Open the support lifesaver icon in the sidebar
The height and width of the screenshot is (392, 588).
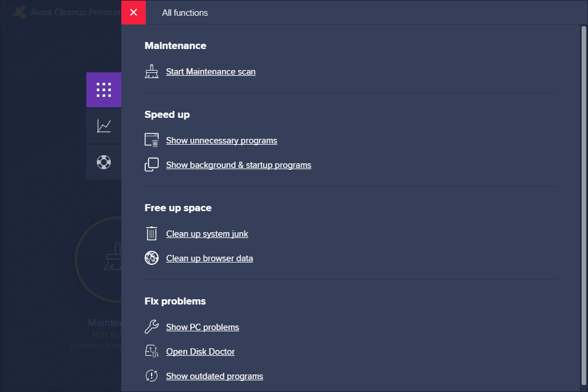tap(104, 162)
